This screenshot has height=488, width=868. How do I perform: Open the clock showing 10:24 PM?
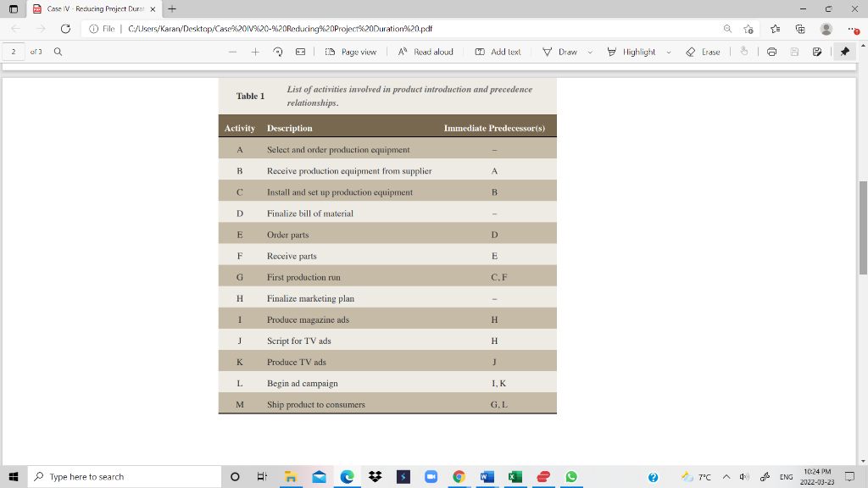817,476
